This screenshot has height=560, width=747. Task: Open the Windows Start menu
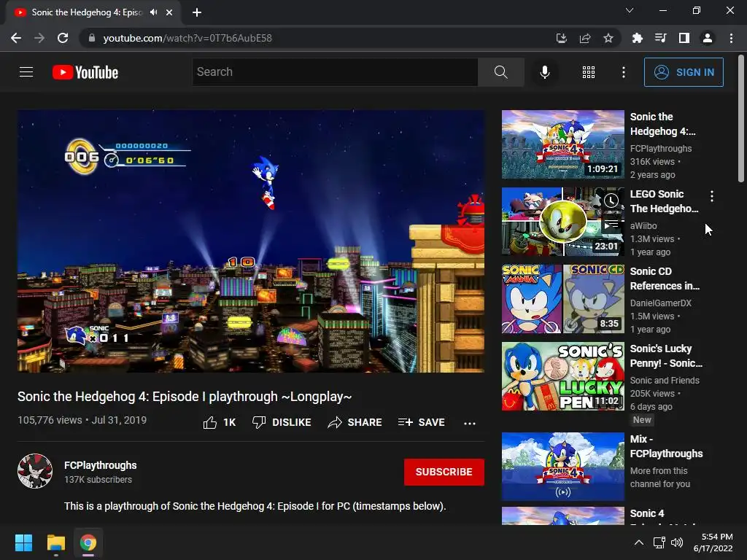point(23,542)
